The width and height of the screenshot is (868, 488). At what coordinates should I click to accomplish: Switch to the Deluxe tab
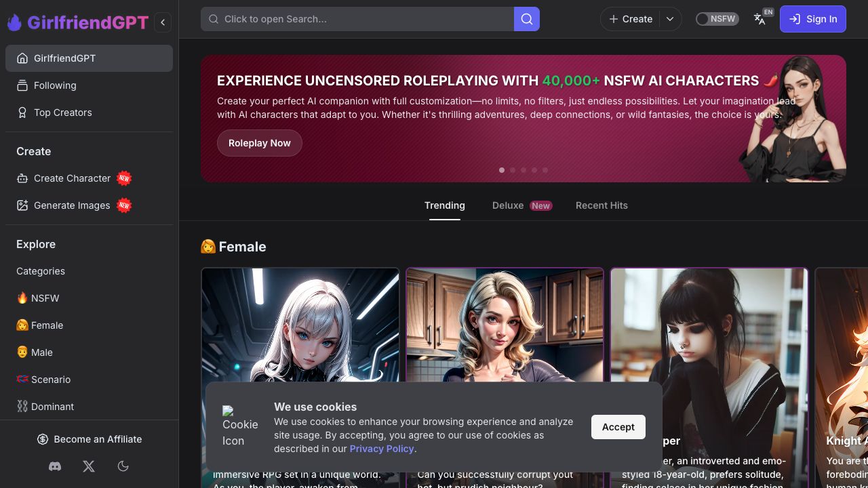508,205
